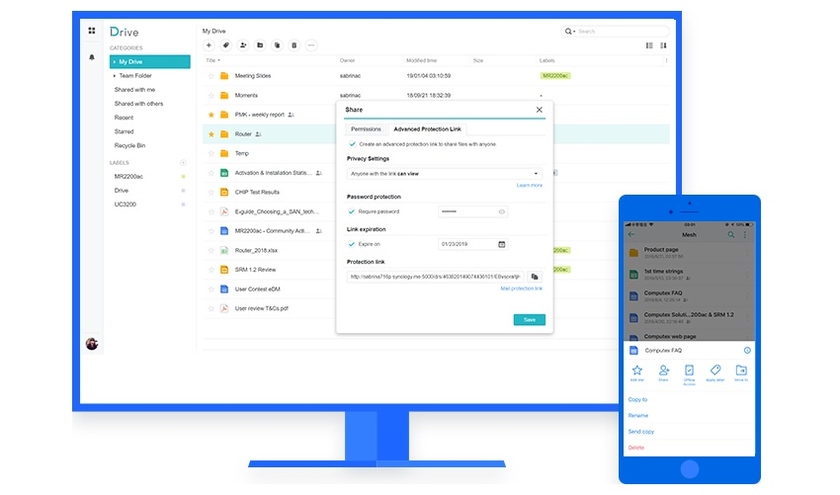Viewport: 840px width, 495px height.
Task: Open the Privacy Settings dropdown
Action: point(444,173)
